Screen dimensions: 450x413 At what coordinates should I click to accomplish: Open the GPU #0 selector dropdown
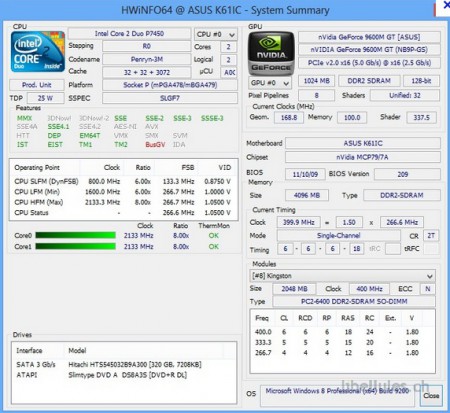(x=270, y=83)
